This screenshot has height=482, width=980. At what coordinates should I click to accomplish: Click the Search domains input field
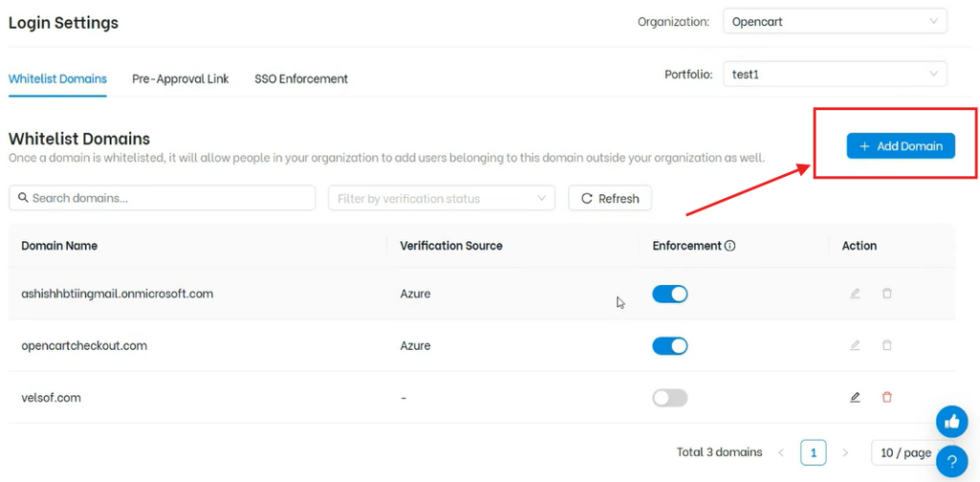tap(163, 198)
